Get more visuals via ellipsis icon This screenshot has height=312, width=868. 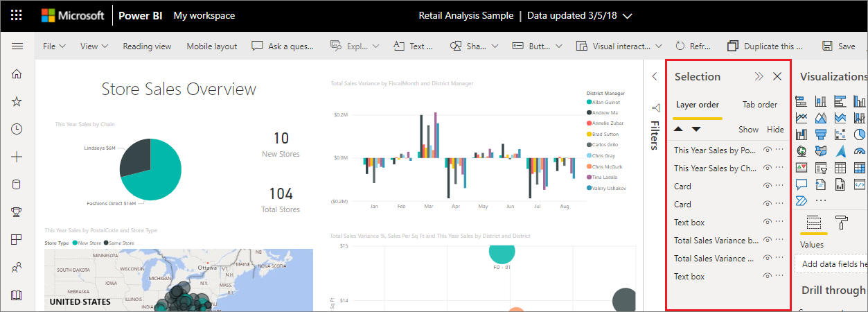point(821,200)
